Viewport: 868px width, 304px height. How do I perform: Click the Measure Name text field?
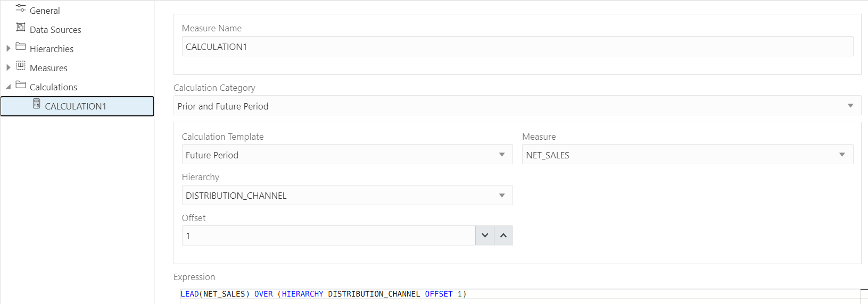[x=517, y=46]
